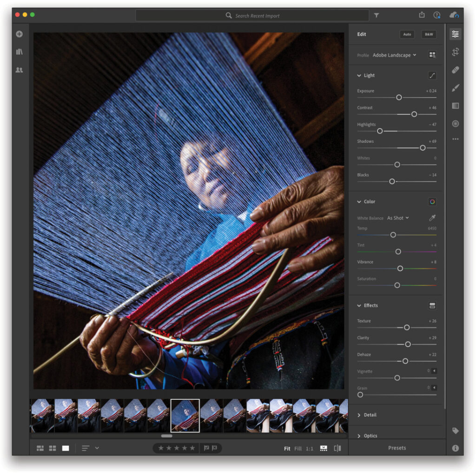Switch to Photo Grid view
This screenshot has width=476, height=475.
point(40,448)
